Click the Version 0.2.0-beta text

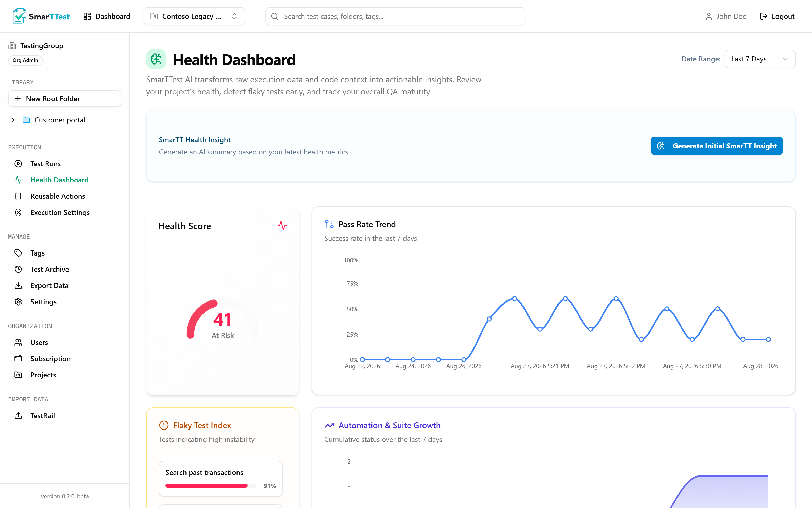[65, 496]
